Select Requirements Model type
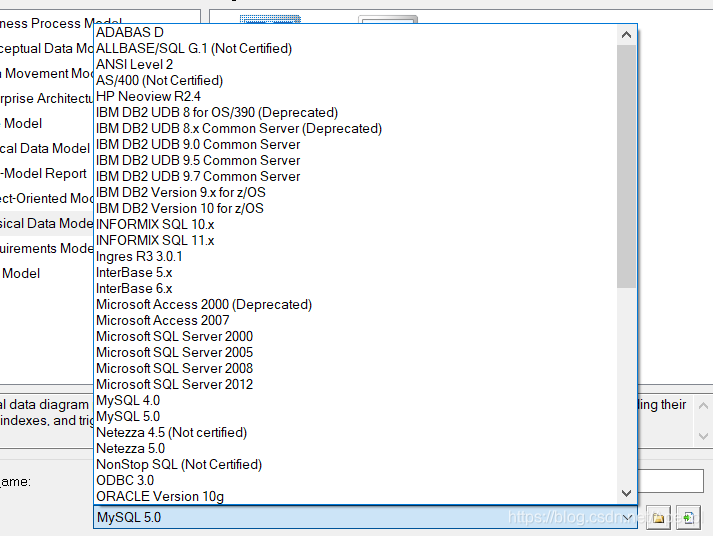Image resolution: width=713 pixels, height=536 pixels. (46, 248)
